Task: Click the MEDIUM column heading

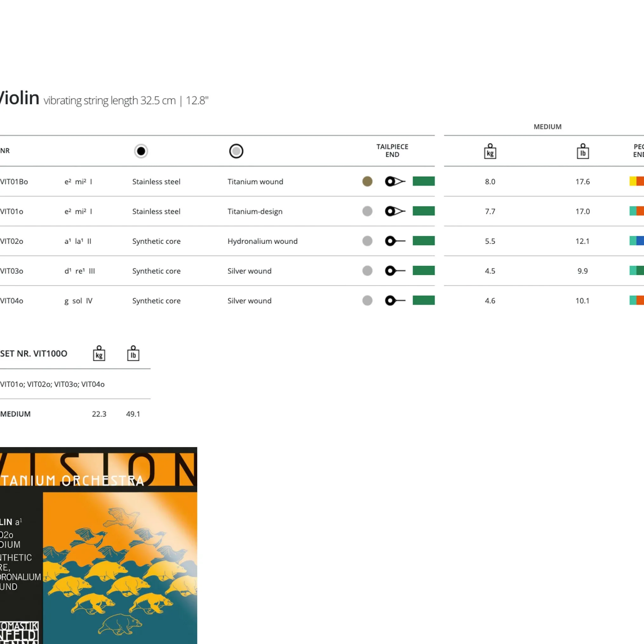Action: (x=547, y=127)
